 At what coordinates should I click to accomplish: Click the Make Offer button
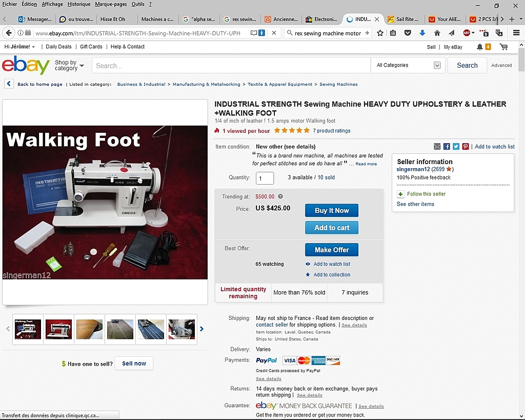point(332,250)
